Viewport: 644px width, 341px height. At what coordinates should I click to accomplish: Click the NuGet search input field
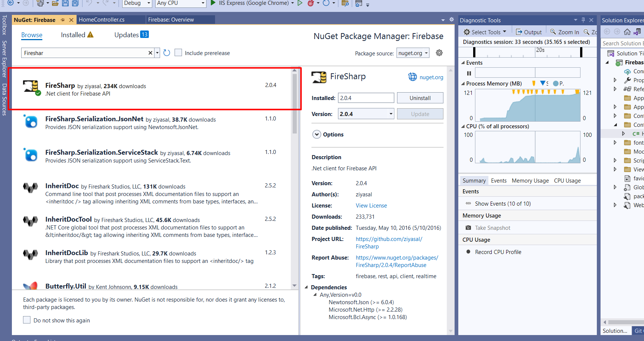click(x=84, y=53)
